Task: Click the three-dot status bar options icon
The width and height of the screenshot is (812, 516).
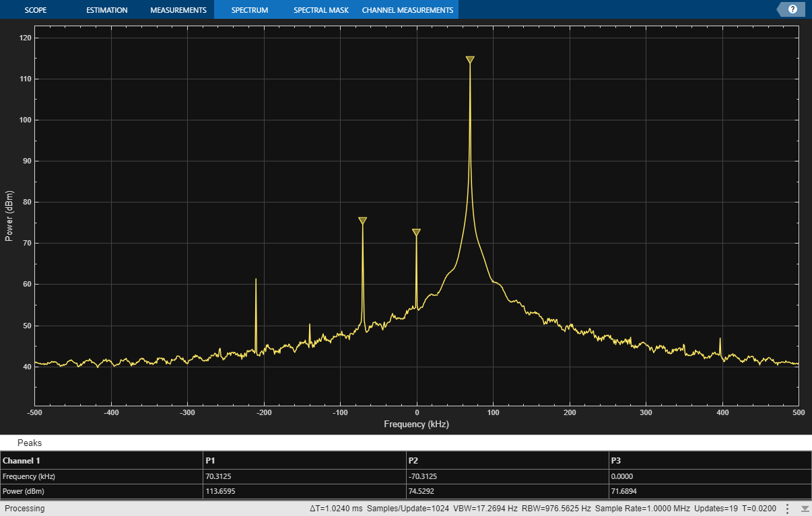Action: pyautogui.click(x=787, y=509)
